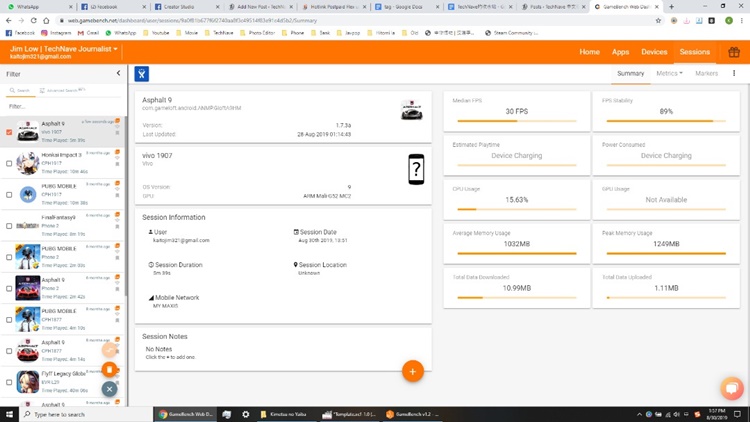Open the Home page

pos(589,52)
